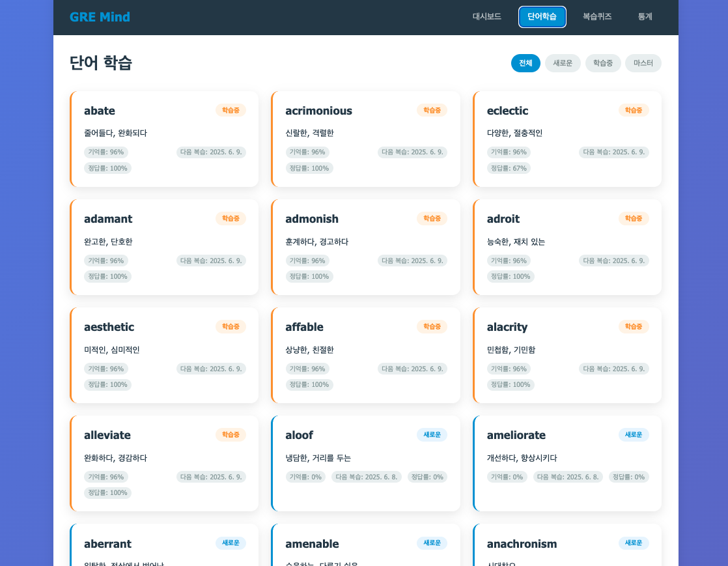Click the anachronism word title
The width and height of the screenshot is (728, 566).
522,544
